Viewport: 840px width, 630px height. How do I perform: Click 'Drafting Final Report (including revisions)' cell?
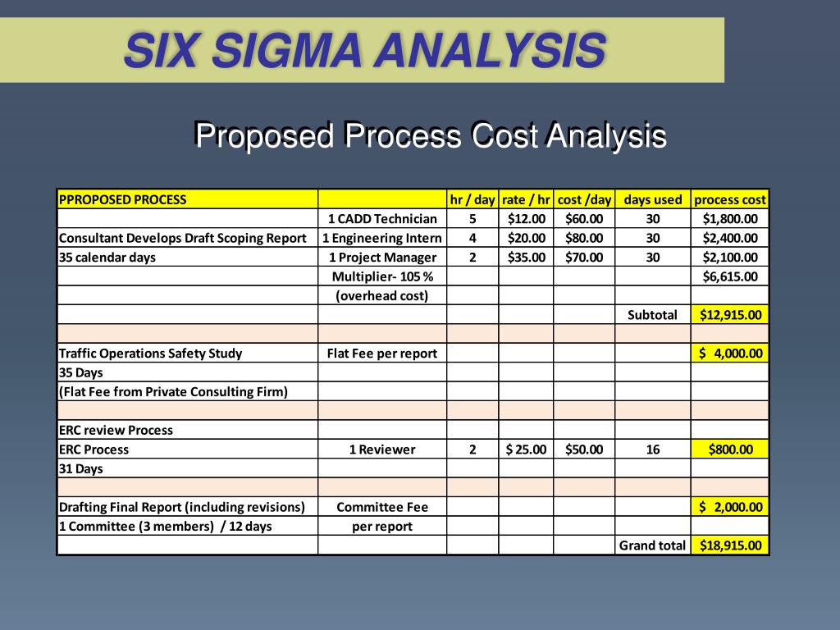click(x=188, y=507)
